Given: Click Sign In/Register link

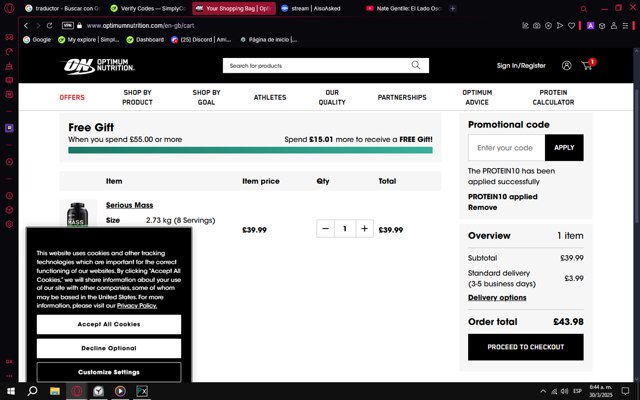Looking at the screenshot, I should 521,65.
